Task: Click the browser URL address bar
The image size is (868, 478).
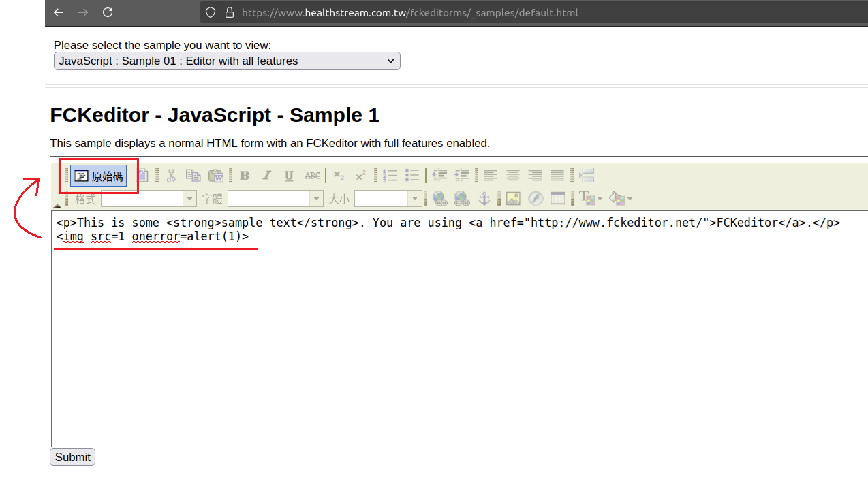Action: click(x=533, y=12)
